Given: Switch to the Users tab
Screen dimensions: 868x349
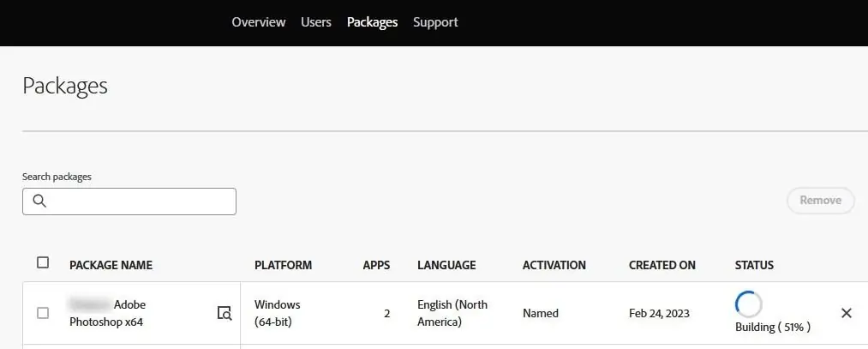Looking at the screenshot, I should (x=316, y=22).
